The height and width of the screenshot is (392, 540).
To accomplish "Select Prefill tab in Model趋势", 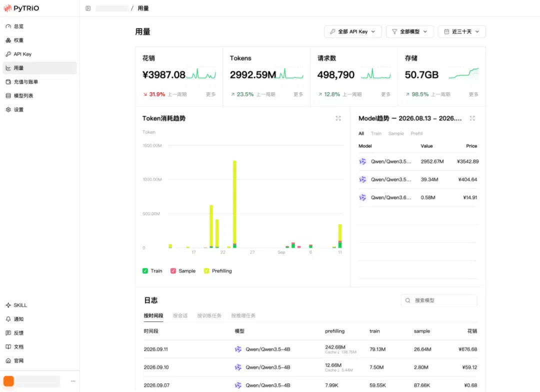I will point(416,133).
